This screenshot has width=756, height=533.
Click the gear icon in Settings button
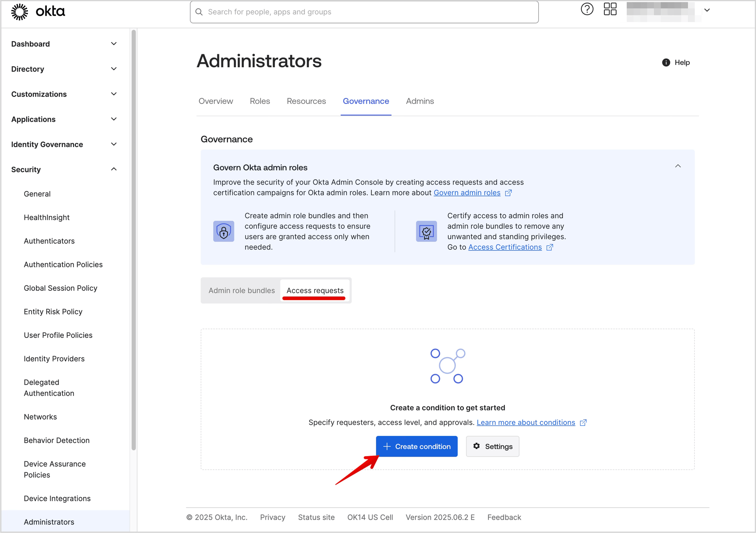[477, 446]
